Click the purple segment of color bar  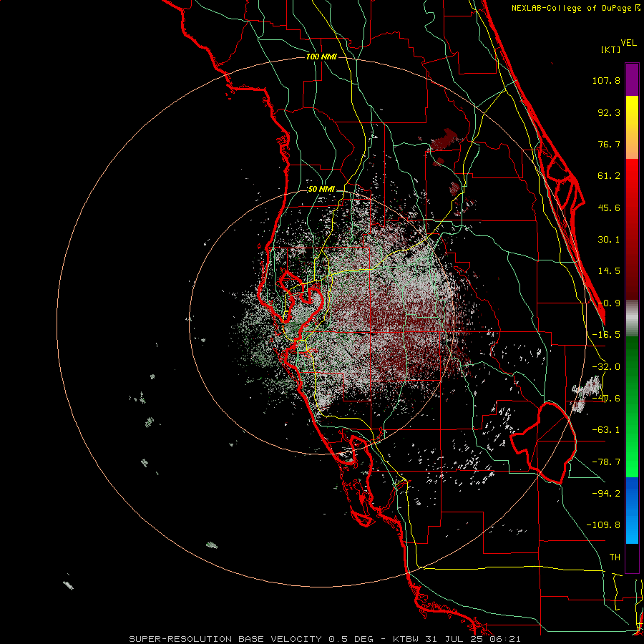click(632, 79)
